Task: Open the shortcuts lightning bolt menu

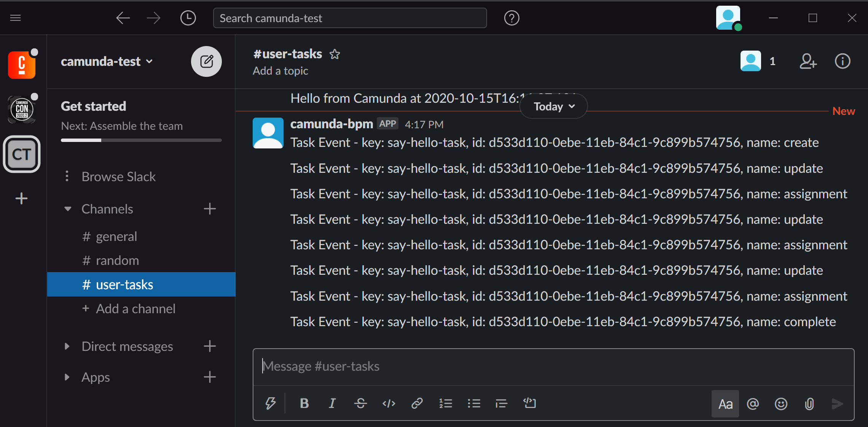Action: pyautogui.click(x=271, y=403)
